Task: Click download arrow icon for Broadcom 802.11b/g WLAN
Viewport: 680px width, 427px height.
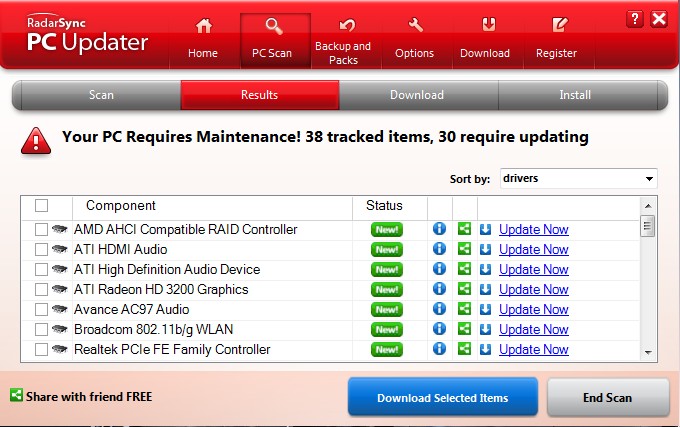Action: (x=485, y=329)
